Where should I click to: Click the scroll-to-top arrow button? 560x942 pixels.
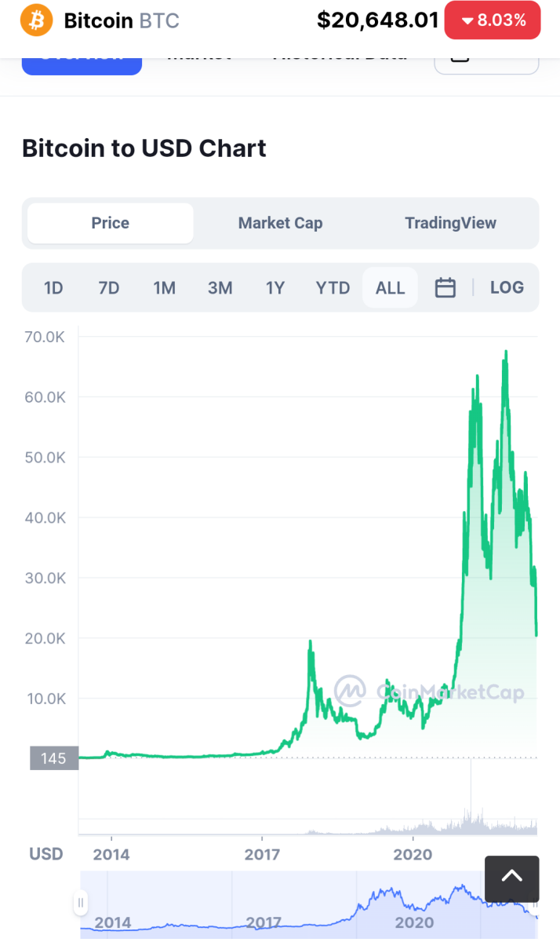click(511, 878)
